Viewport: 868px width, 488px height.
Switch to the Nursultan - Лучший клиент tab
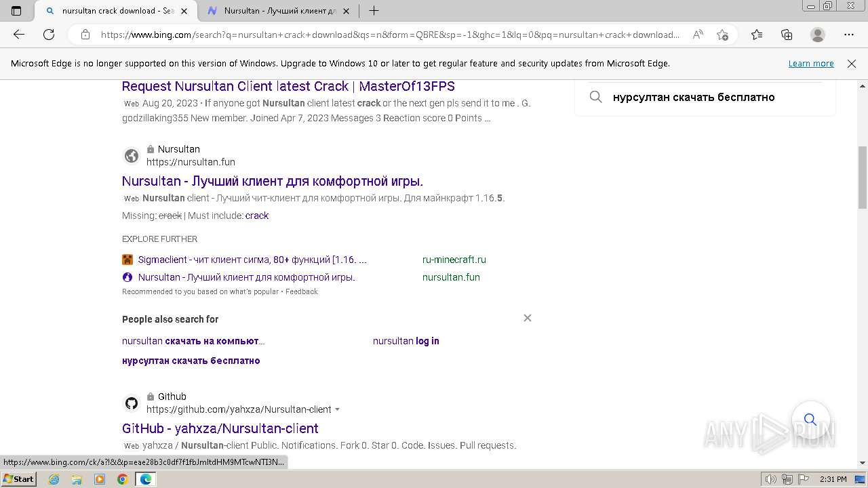[278, 11]
